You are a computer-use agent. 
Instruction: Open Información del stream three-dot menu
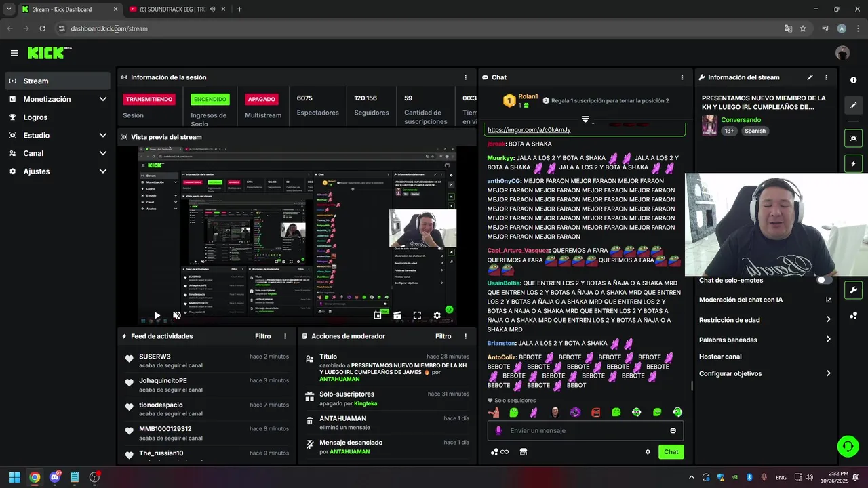coord(826,77)
